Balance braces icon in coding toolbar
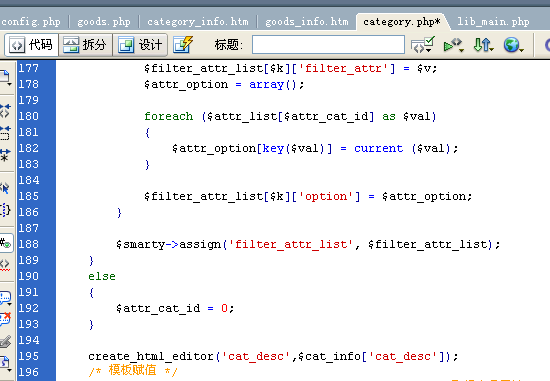Viewport: 550px width, 381px height. pos(6,210)
